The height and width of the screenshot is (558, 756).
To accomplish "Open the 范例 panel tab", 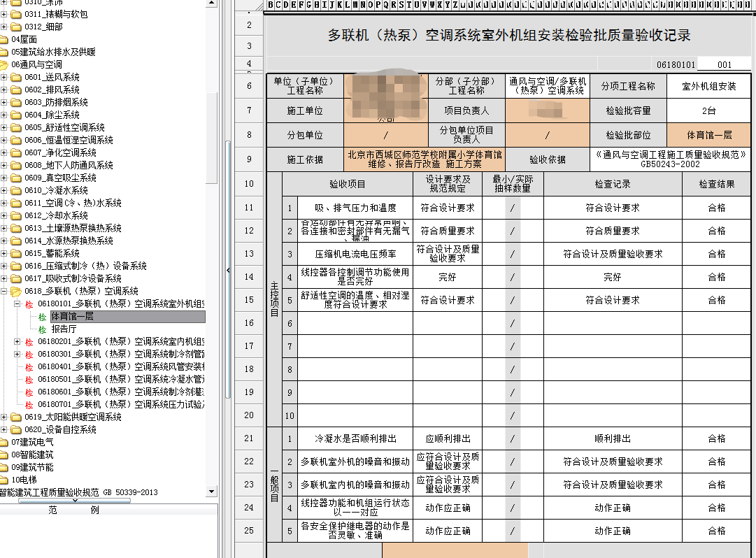I will pyautogui.click(x=73, y=510).
